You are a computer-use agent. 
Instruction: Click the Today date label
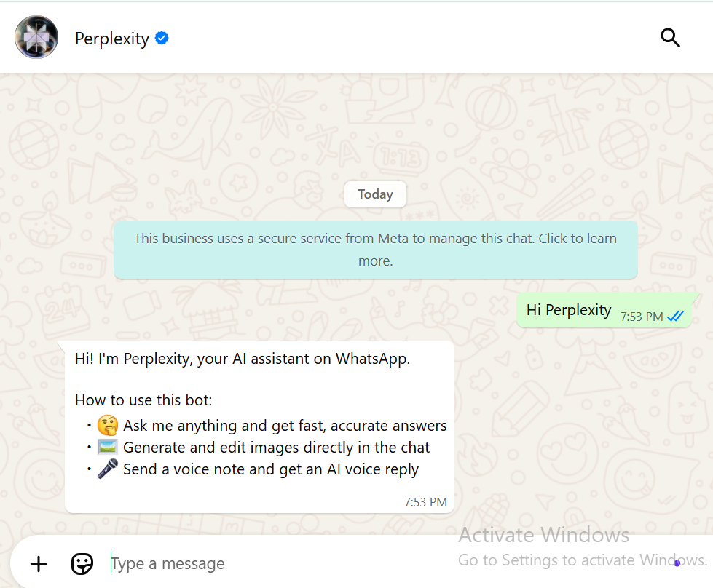(375, 194)
